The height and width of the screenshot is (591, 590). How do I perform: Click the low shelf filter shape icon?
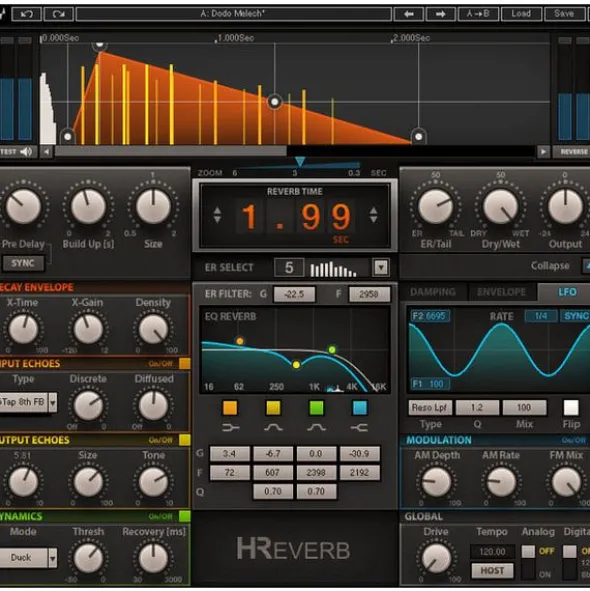(230, 428)
